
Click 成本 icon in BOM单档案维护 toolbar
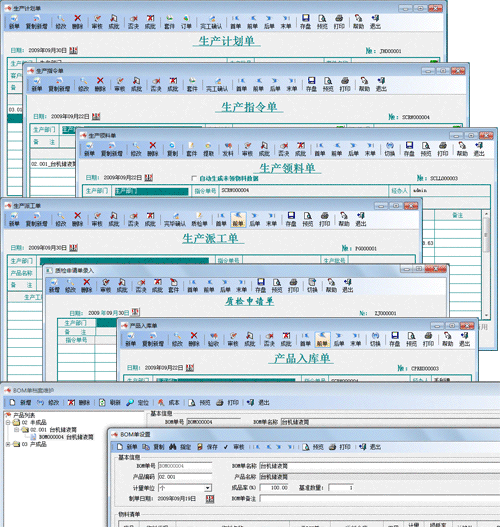click(168, 402)
